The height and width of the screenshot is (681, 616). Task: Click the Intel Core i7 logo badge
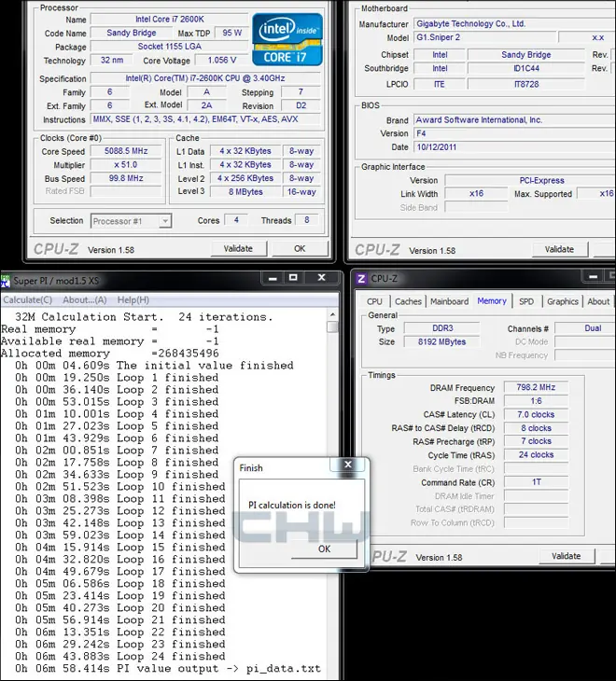coord(287,39)
